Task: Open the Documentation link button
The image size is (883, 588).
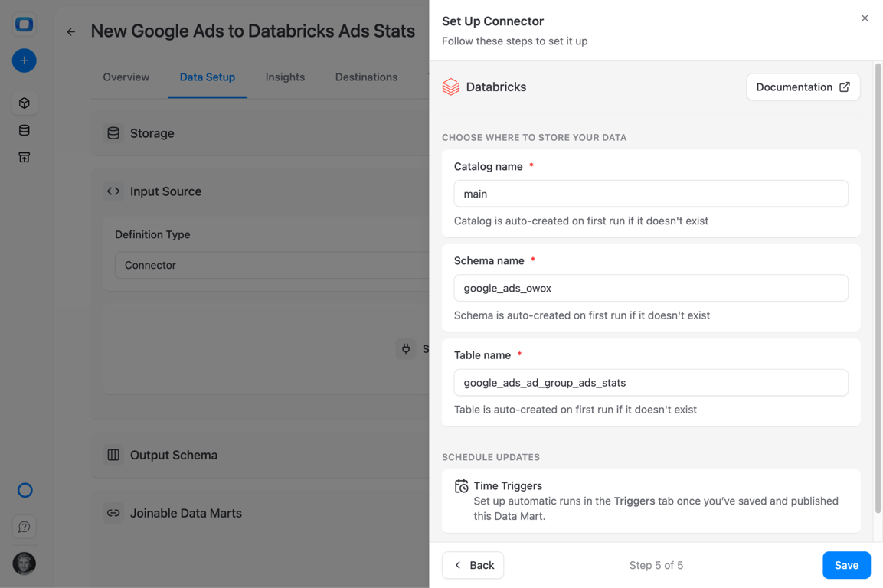Action: [x=803, y=87]
